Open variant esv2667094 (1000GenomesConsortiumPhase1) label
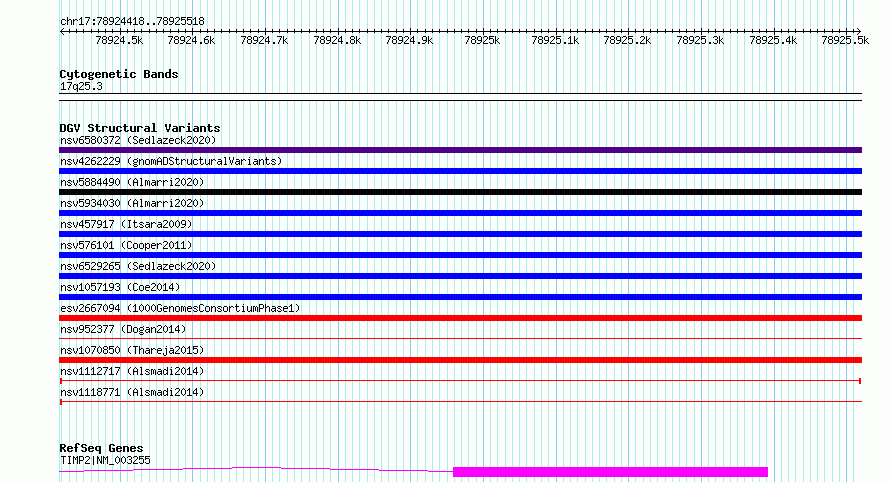 (x=180, y=308)
